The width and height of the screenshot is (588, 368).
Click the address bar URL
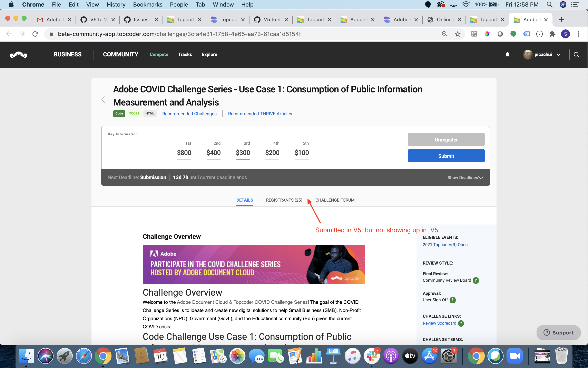[179, 34]
